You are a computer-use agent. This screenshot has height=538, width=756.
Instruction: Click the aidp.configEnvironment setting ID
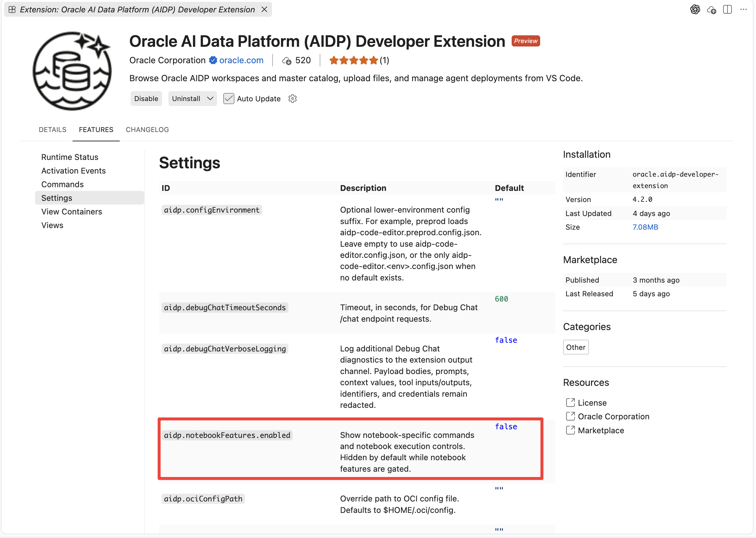212,210
